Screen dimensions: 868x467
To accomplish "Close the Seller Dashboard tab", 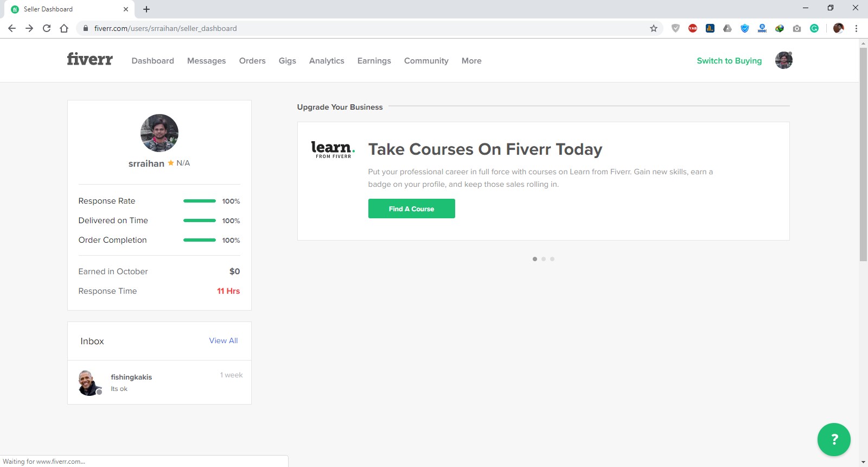I will point(126,9).
